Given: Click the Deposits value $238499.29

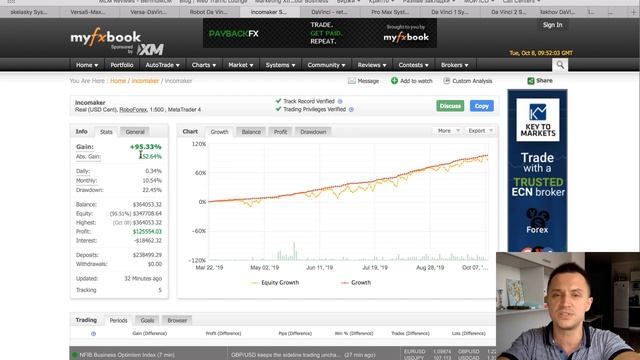Looking at the screenshot, I should pos(147,255).
